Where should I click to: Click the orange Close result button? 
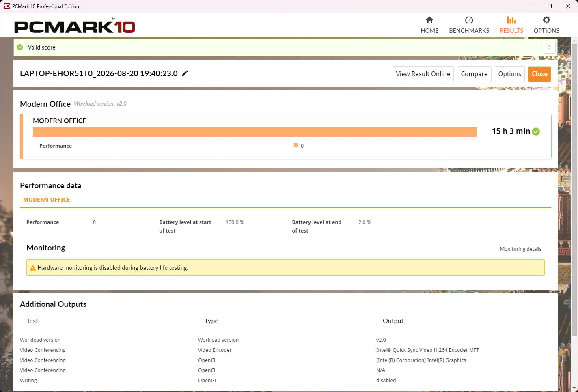pyautogui.click(x=539, y=74)
